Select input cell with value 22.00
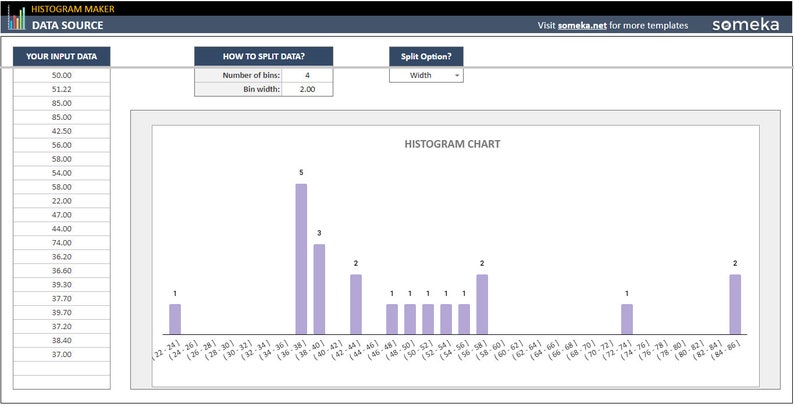This screenshot has height=407, width=794. point(61,201)
